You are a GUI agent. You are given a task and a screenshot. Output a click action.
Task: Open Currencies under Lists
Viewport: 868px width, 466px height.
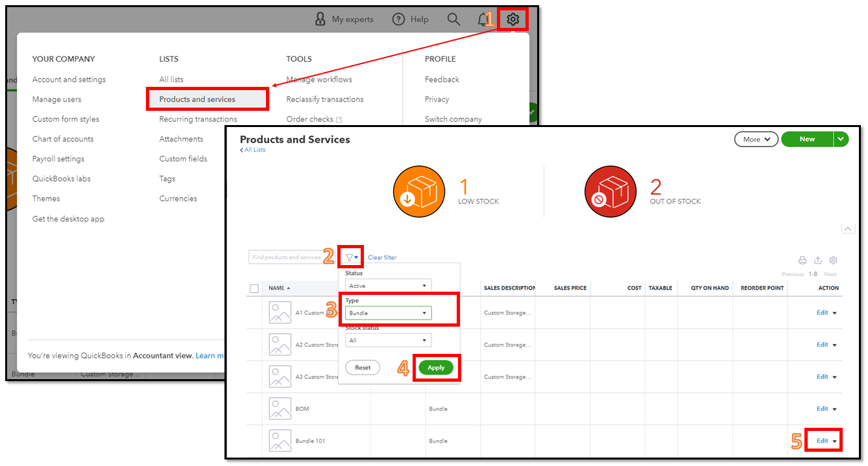coord(178,198)
